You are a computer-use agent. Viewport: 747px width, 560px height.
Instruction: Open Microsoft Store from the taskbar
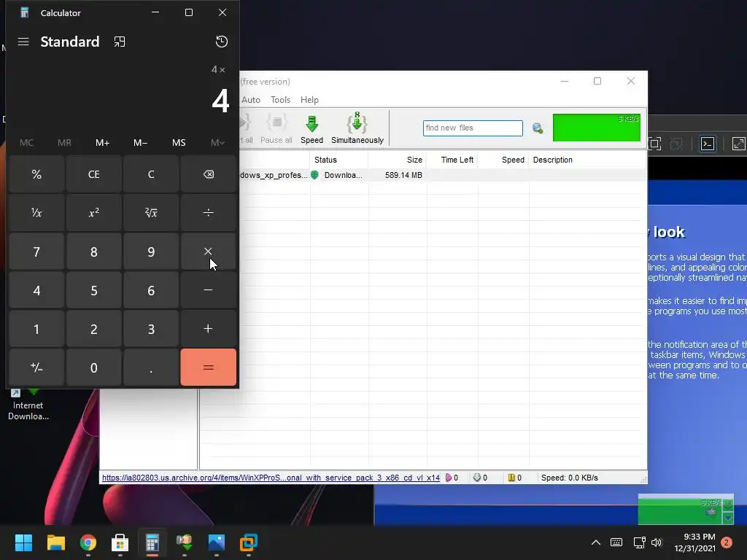click(120, 542)
